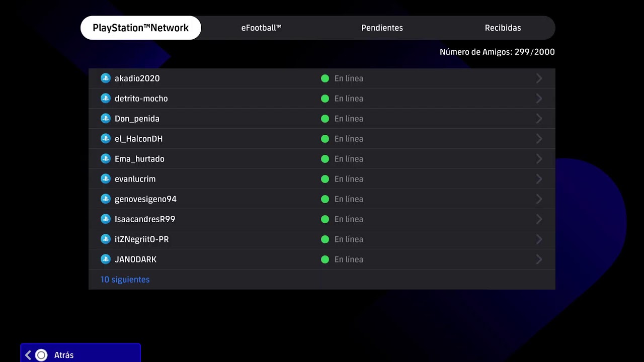Open the Recibidas requests tab

click(x=503, y=28)
